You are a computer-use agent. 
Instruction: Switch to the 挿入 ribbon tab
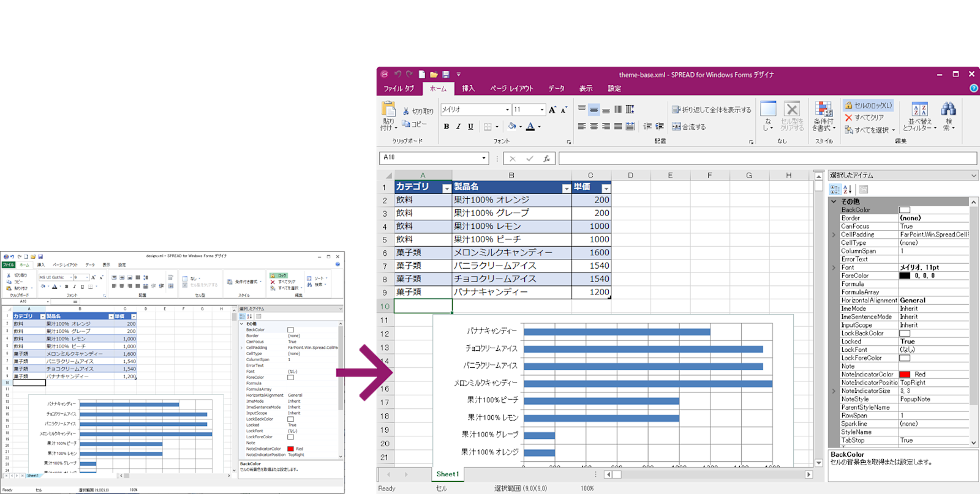tap(469, 89)
